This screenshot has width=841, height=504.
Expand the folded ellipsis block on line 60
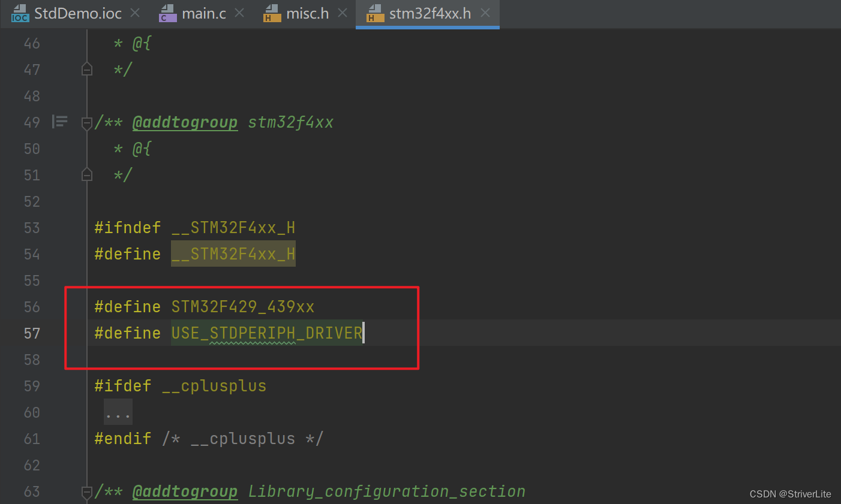pos(118,413)
